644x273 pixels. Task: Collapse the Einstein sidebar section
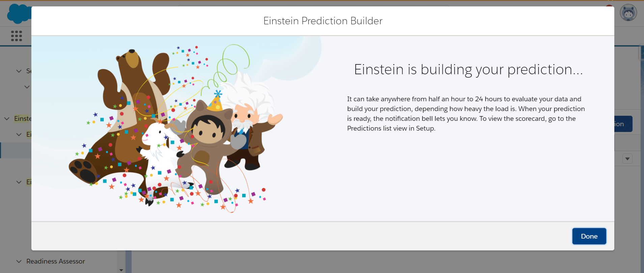click(7, 118)
